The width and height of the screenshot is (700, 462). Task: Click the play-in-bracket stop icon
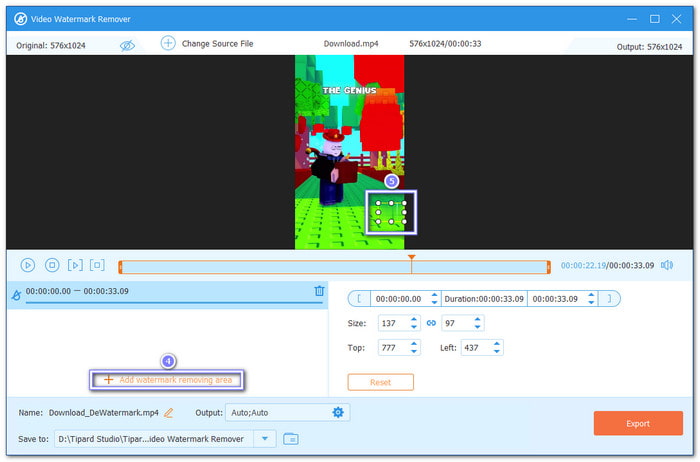coord(97,265)
